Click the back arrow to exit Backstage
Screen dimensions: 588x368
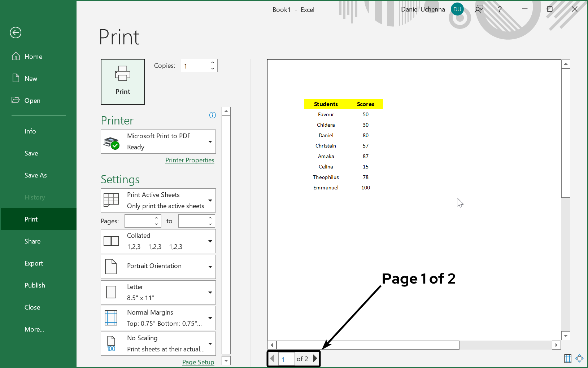[16, 33]
